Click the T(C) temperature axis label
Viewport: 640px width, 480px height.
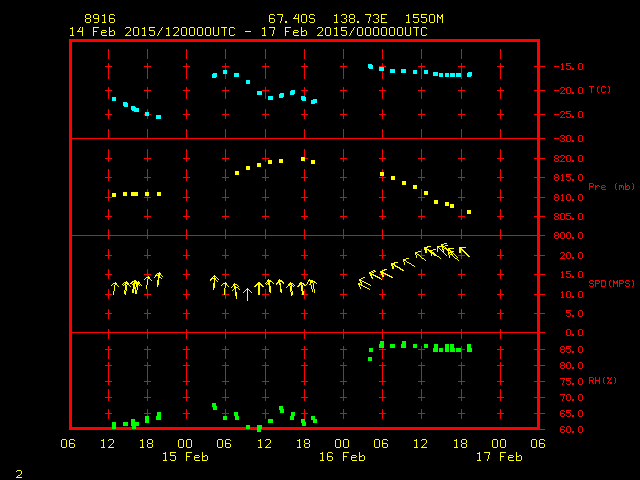click(599, 90)
